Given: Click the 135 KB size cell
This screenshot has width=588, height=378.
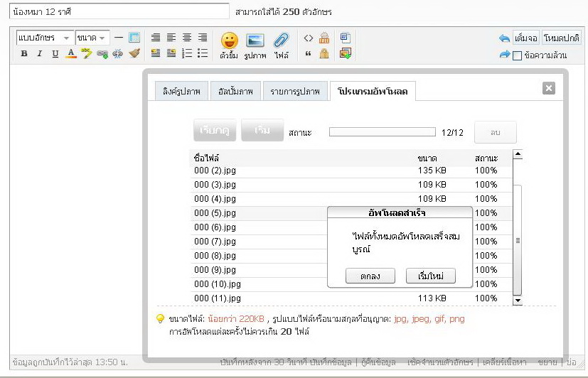Looking at the screenshot, I should point(432,171).
